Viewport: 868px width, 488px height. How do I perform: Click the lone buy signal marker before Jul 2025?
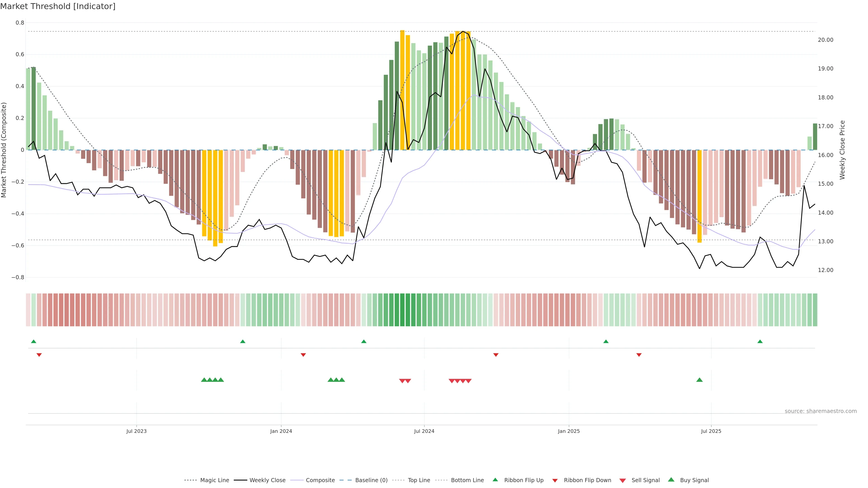point(700,380)
